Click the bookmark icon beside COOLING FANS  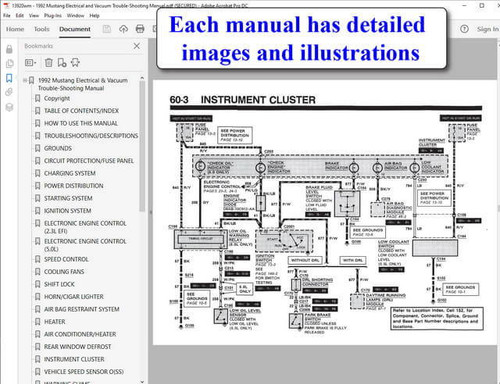click(37, 272)
